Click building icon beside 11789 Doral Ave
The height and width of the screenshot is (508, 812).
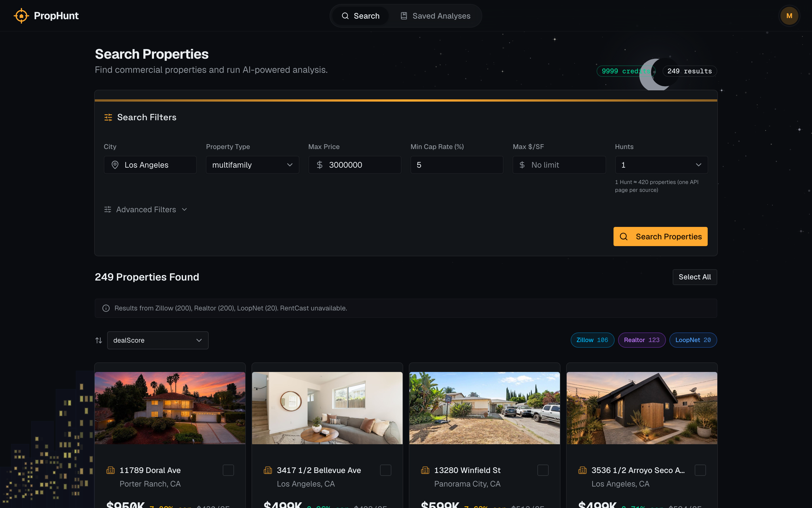(x=111, y=470)
